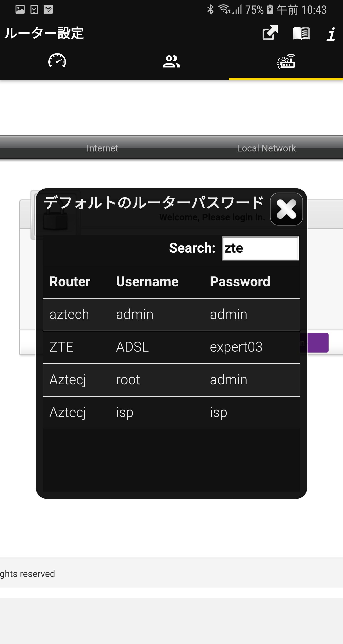Image resolution: width=343 pixels, height=644 pixels.
Task: Switch to the speedometer tab
Action: click(57, 61)
